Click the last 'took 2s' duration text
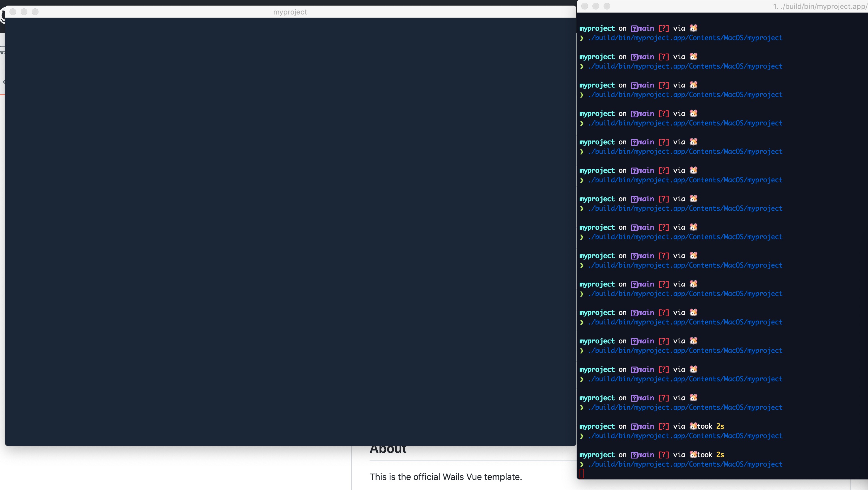The image size is (868, 490). [710, 455]
